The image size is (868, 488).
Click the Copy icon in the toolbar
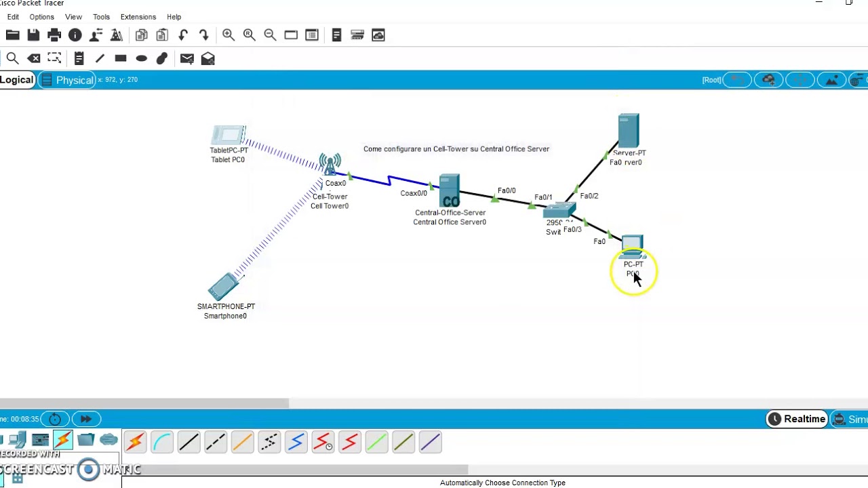pyautogui.click(x=141, y=35)
